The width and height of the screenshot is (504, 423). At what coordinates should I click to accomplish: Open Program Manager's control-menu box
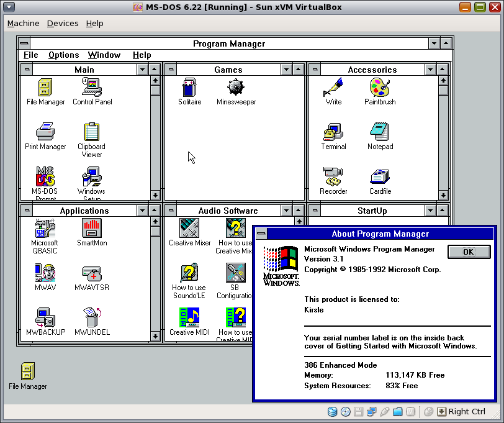[24, 43]
